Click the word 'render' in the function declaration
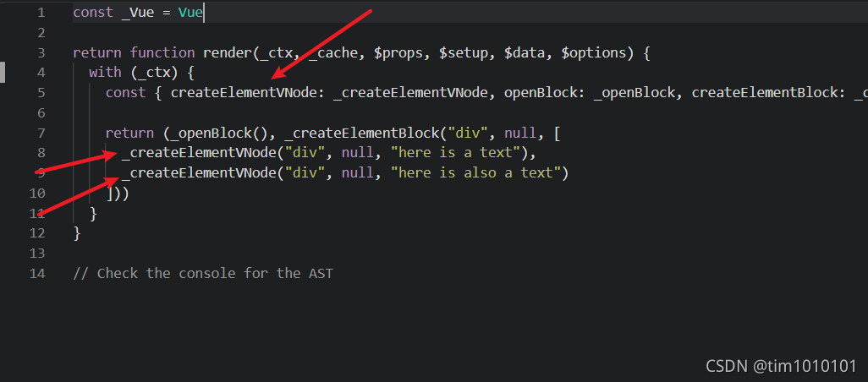 pos(228,53)
